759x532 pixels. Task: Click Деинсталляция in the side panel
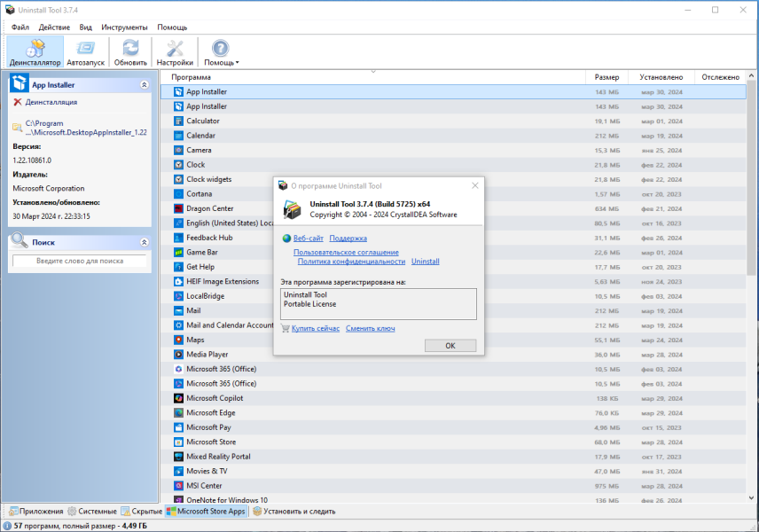pos(51,102)
